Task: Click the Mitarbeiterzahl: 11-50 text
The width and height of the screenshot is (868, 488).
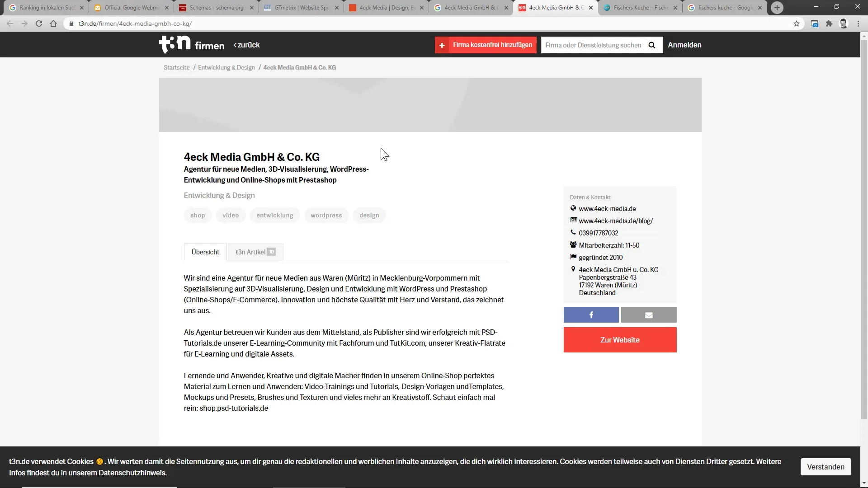Action: [609, 245]
